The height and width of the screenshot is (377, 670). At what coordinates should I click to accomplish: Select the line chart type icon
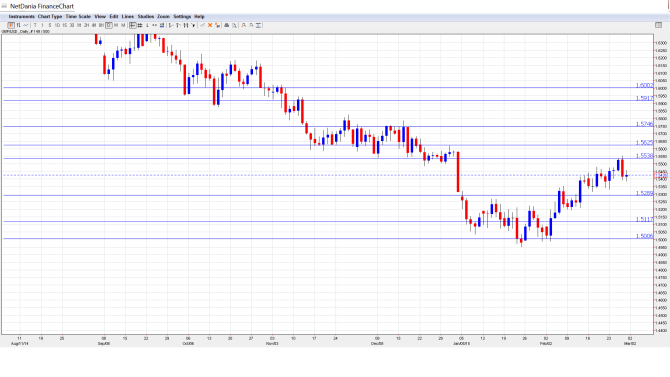[x=26, y=25]
